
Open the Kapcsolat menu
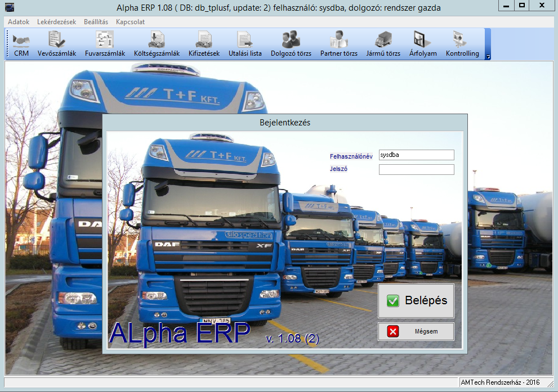pos(130,22)
